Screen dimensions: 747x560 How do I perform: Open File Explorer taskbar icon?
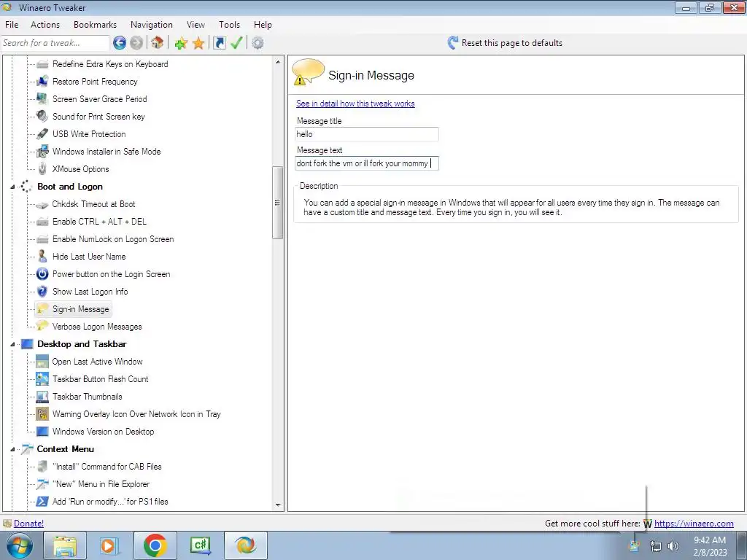[65, 545]
